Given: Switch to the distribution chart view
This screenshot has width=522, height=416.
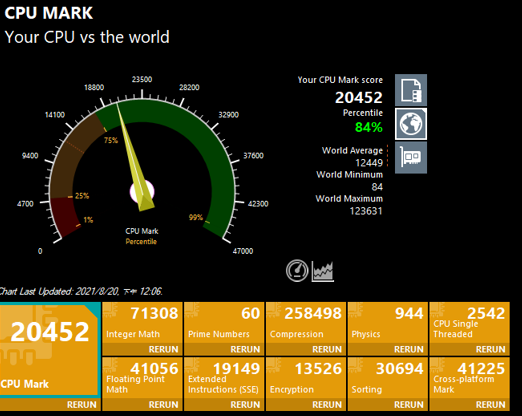Looking at the screenshot, I should pyautogui.click(x=322, y=271).
